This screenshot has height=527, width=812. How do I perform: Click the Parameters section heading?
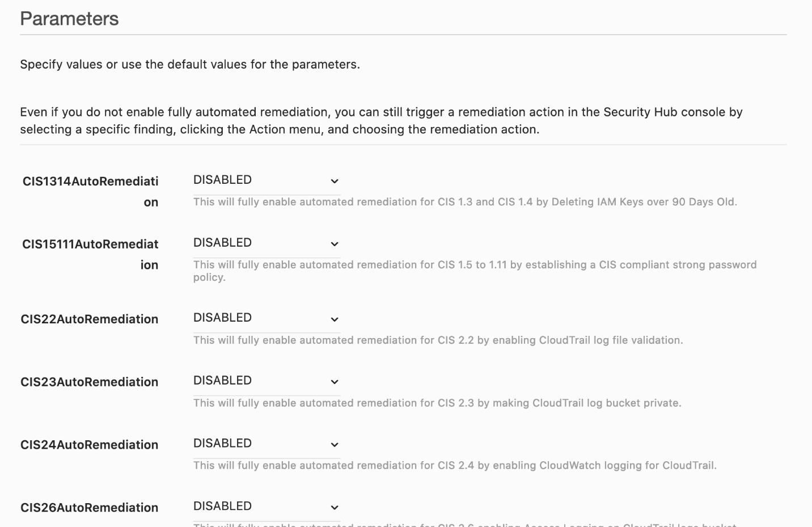point(69,19)
